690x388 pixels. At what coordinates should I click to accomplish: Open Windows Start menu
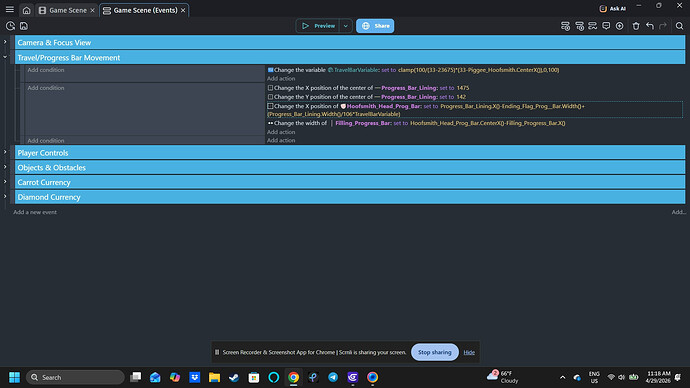click(x=15, y=377)
